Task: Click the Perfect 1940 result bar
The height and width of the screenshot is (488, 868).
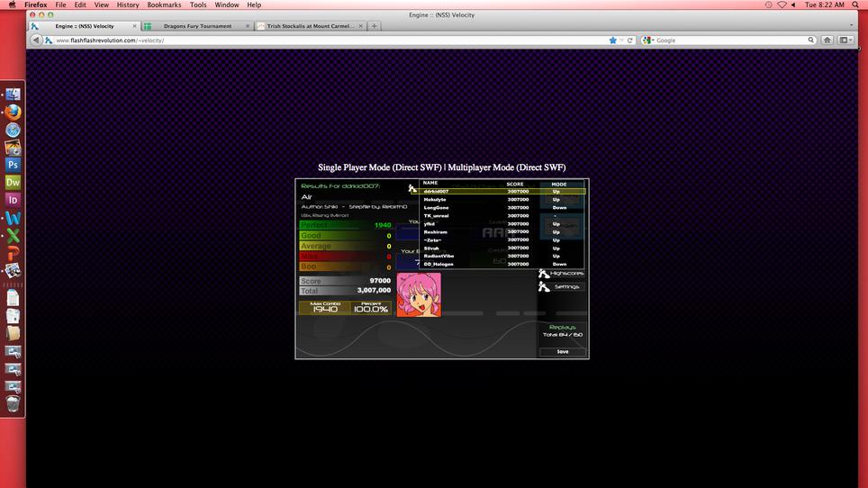Action: [346, 225]
